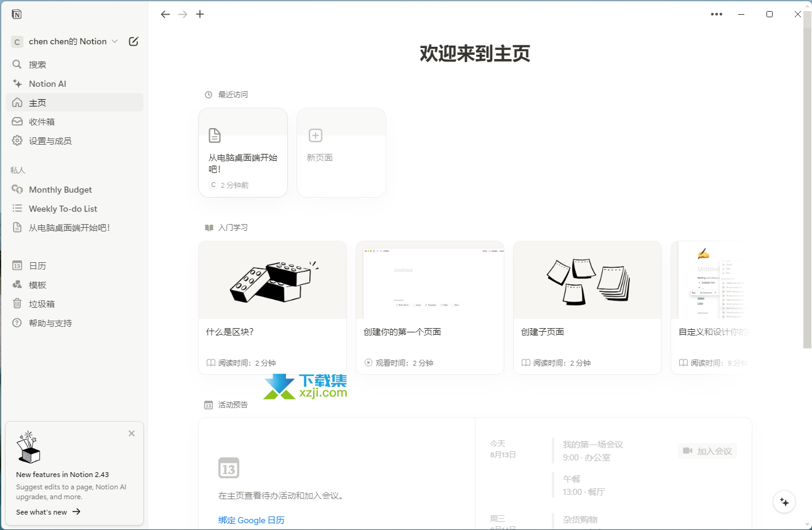
Task: Click the clock icon beside 最近访问
Action: 209,95
